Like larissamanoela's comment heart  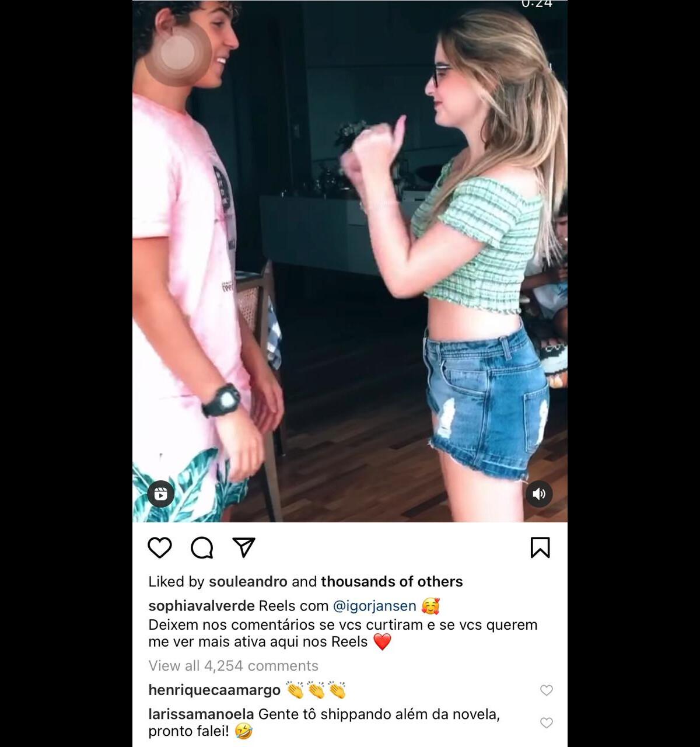pyautogui.click(x=547, y=723)
